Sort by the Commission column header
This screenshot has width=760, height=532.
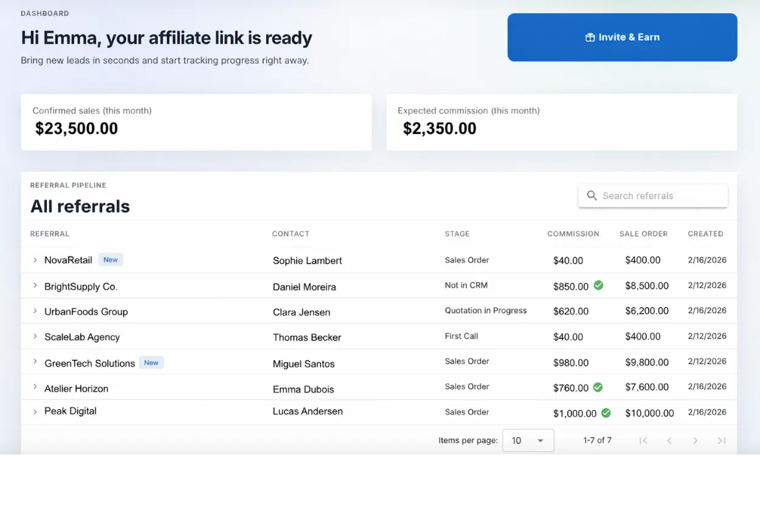point(573,234)
